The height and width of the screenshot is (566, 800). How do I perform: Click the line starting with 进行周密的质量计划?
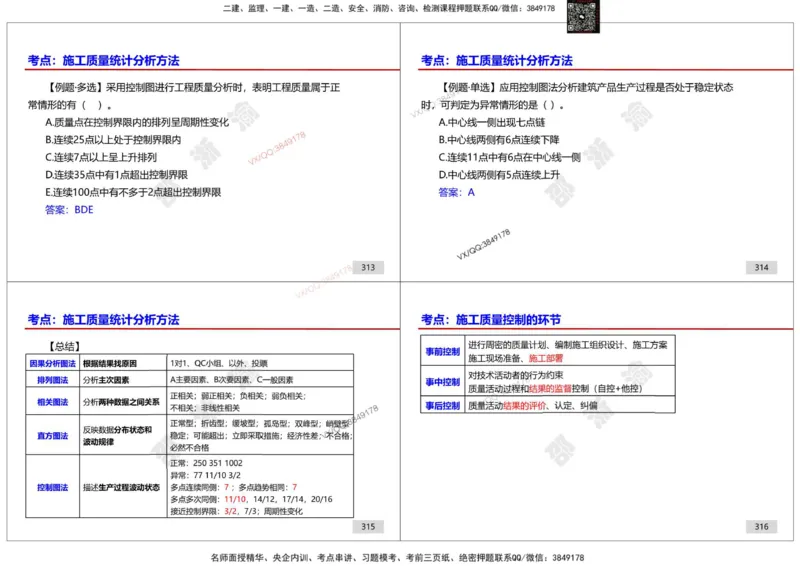point(568,345)
